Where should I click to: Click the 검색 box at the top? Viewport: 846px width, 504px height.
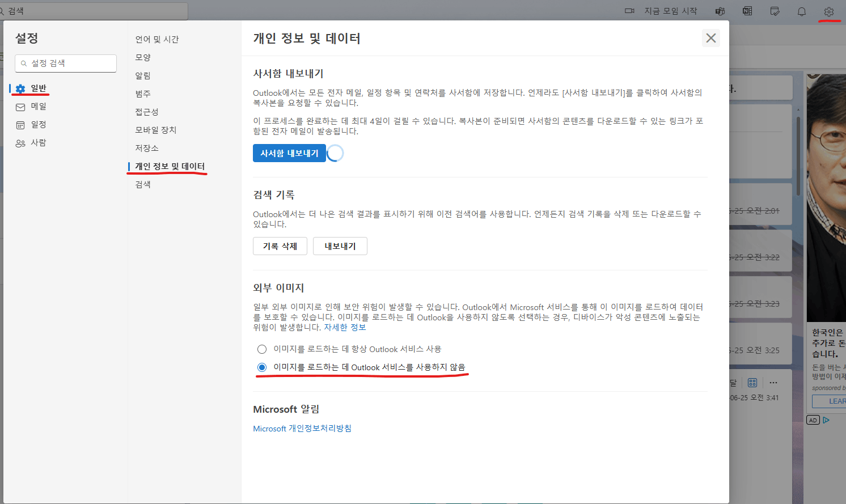[x=94, y=11]
